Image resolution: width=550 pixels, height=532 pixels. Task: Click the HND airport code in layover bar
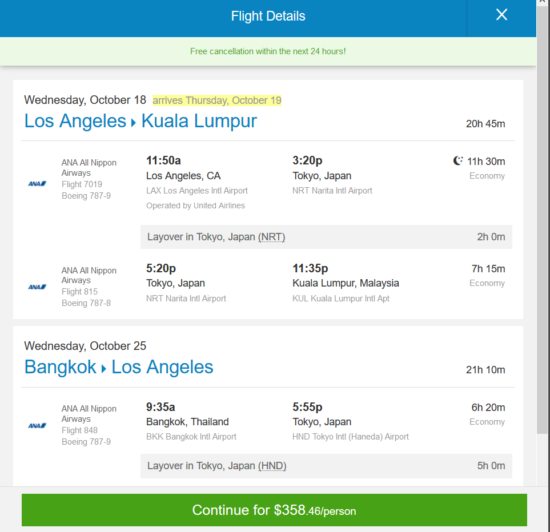click(x=272, y=466)
